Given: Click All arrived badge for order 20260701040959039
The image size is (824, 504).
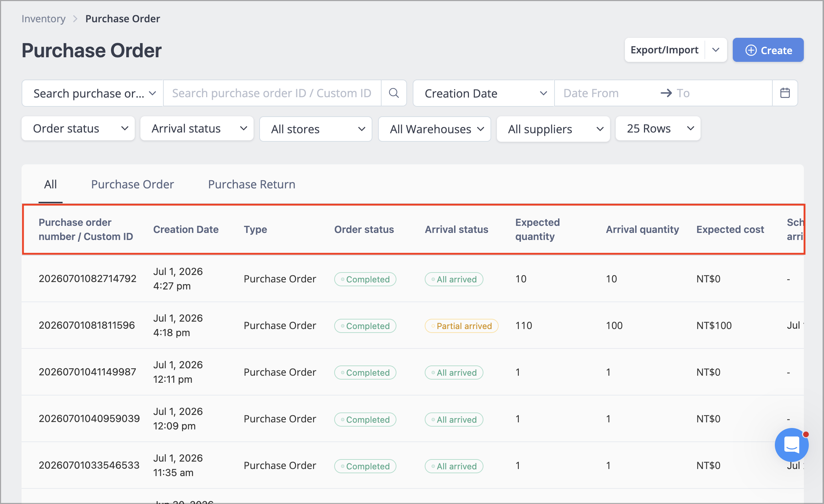Looking at the screenshot, I should point(454,420).
